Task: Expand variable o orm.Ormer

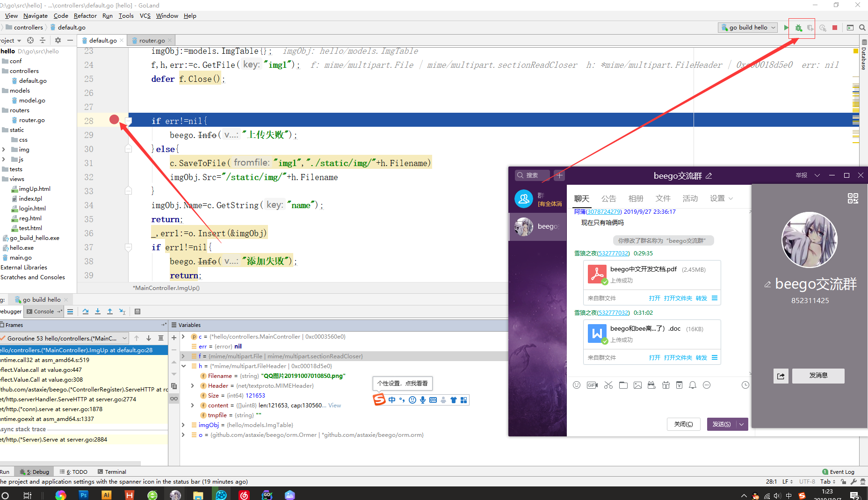Action: click(183, 435)
